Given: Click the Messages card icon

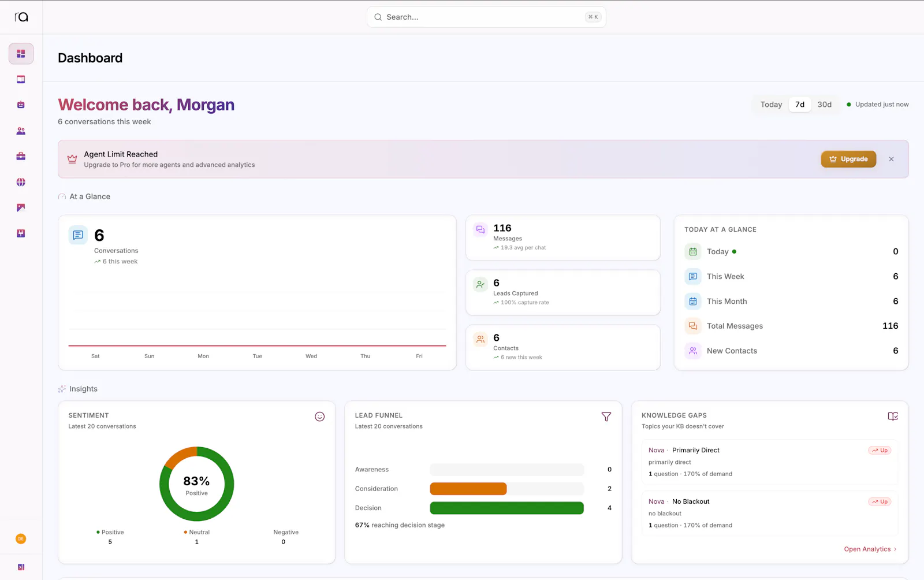Looking at the screenshot, I should [x=480, y=230].
